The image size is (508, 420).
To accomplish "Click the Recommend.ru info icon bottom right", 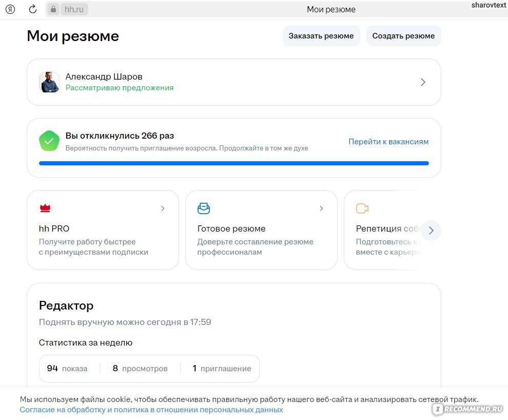I will [437, 408].
